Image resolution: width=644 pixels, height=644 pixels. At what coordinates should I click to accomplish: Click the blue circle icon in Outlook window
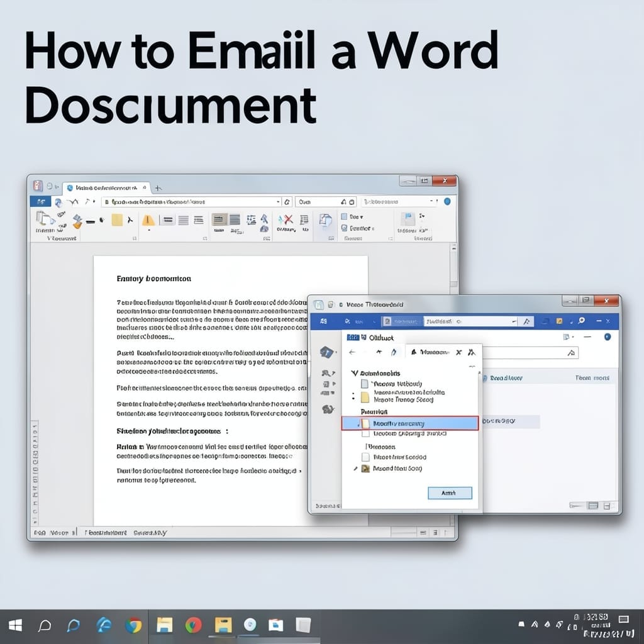coord(608,337)
